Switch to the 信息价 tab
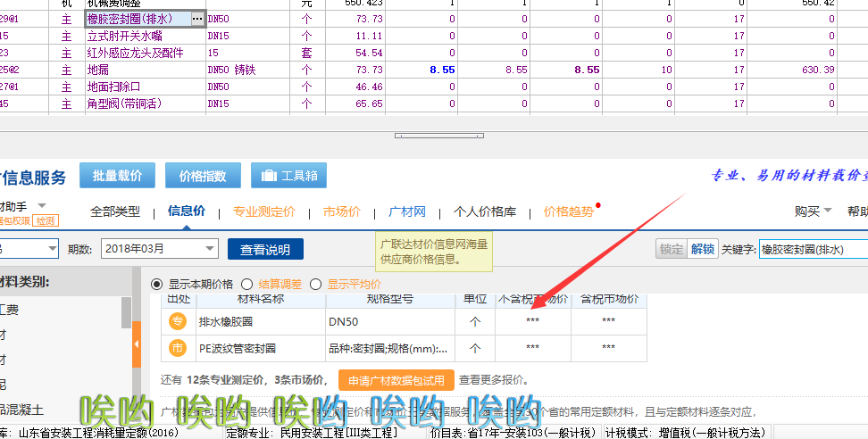Screen dimensions: 868x439 pyautogui.click(x=187, y=211)
